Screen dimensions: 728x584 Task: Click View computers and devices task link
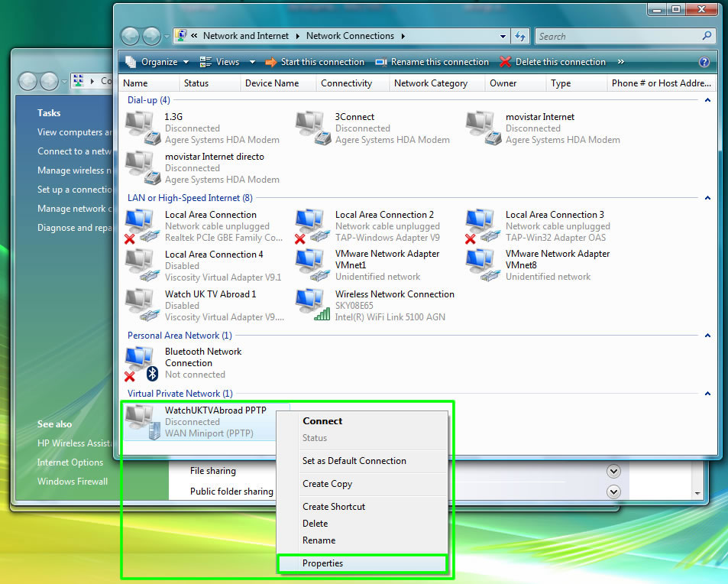pos(74,132)
